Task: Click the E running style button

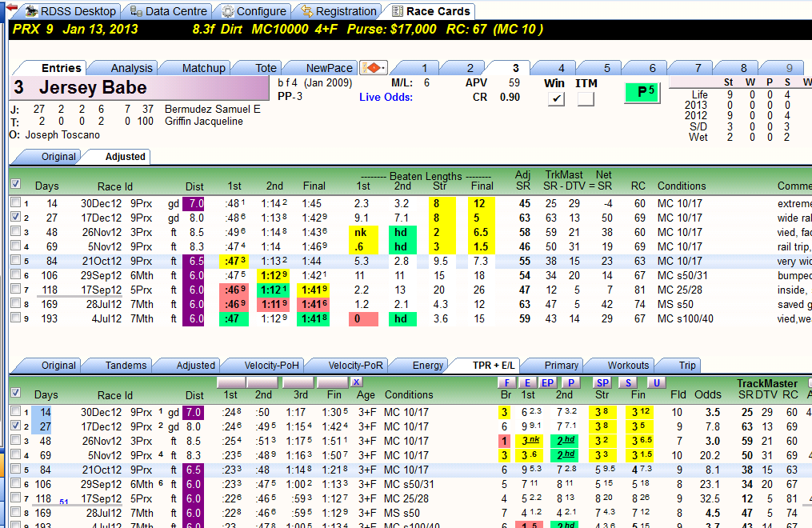Action: 528,382
